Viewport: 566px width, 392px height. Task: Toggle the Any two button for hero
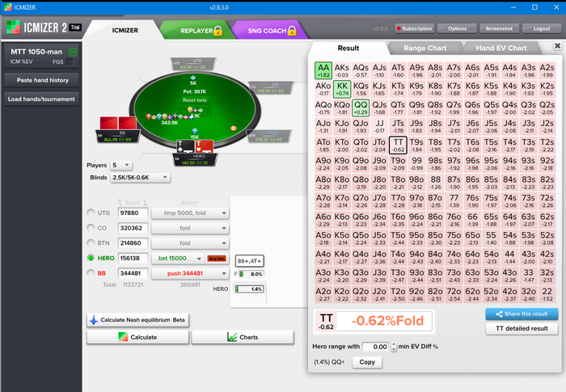[217, 259]
